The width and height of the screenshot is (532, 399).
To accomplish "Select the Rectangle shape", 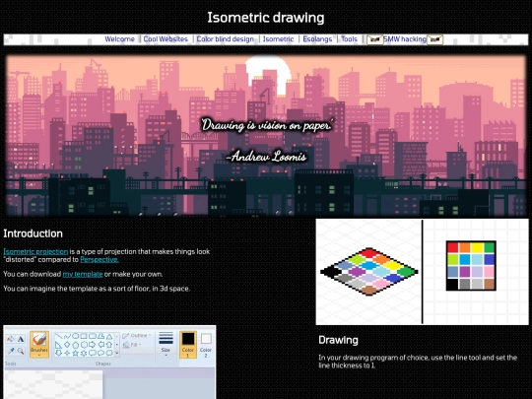I will pyautogui.click(x=84, y=336).
